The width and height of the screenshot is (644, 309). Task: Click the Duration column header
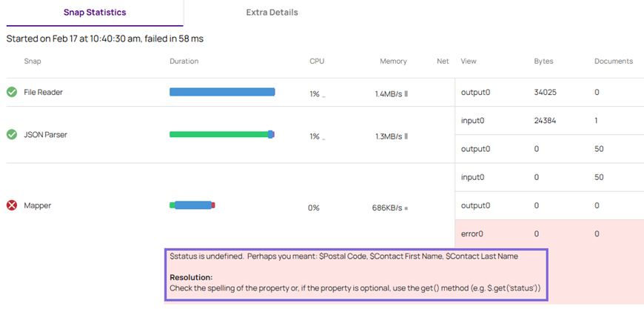click(184, 61)
